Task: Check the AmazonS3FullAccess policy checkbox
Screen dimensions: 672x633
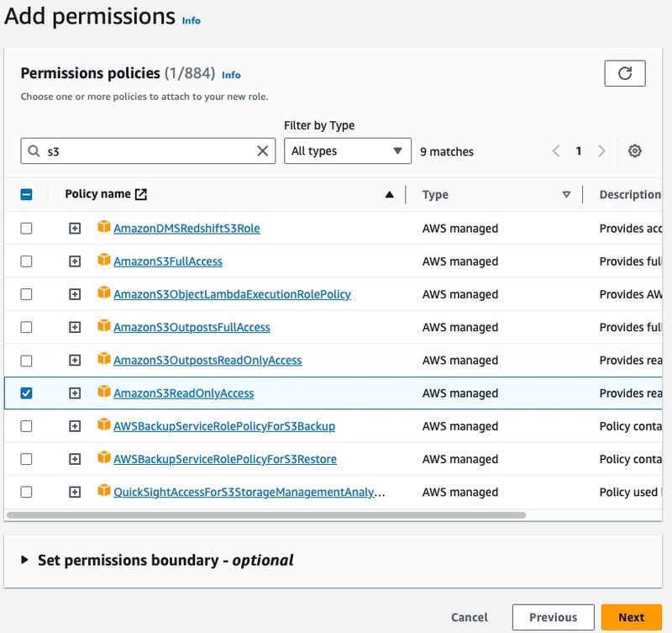Action: coord(26,261)
